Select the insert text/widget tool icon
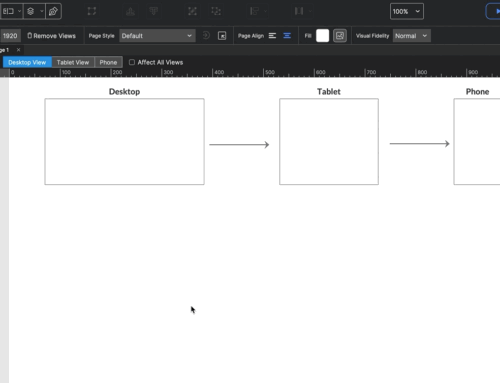The height and width of the screenshot is (383, 500). point(8,11)
